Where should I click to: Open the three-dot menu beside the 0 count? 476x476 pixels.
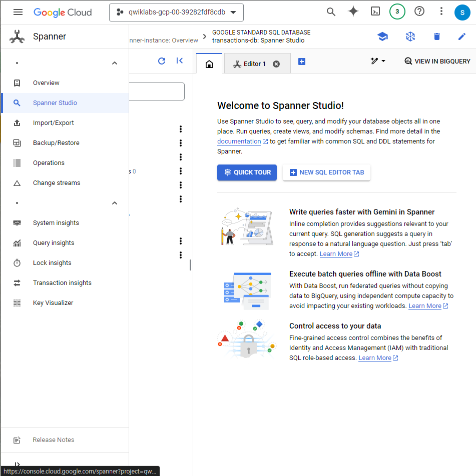(x=181, y=171)
